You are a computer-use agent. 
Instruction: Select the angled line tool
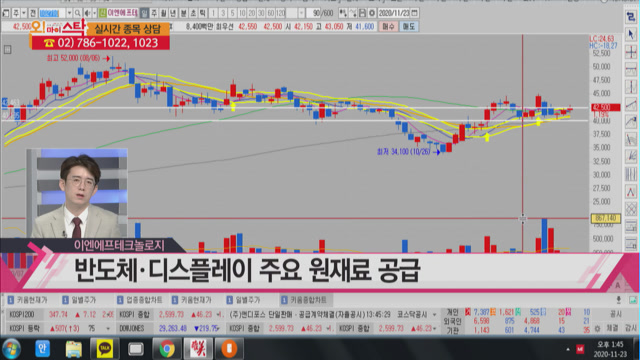coord(631,139)
